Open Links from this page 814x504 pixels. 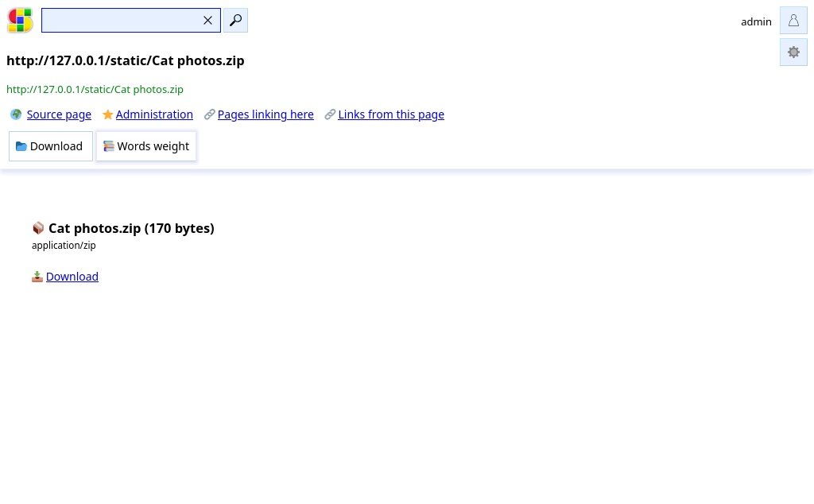point(391,114)
